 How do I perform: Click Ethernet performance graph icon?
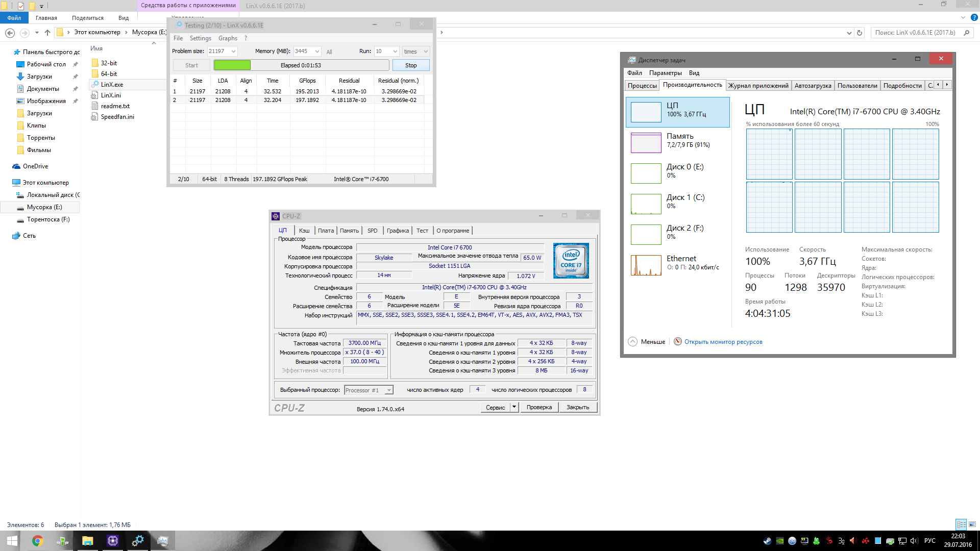click(x=646, y=265)
